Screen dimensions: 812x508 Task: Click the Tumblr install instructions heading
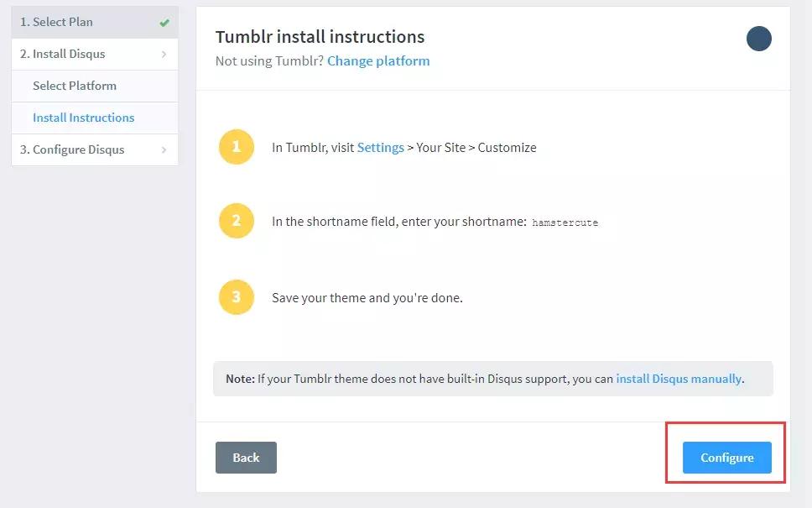point(320,37)
